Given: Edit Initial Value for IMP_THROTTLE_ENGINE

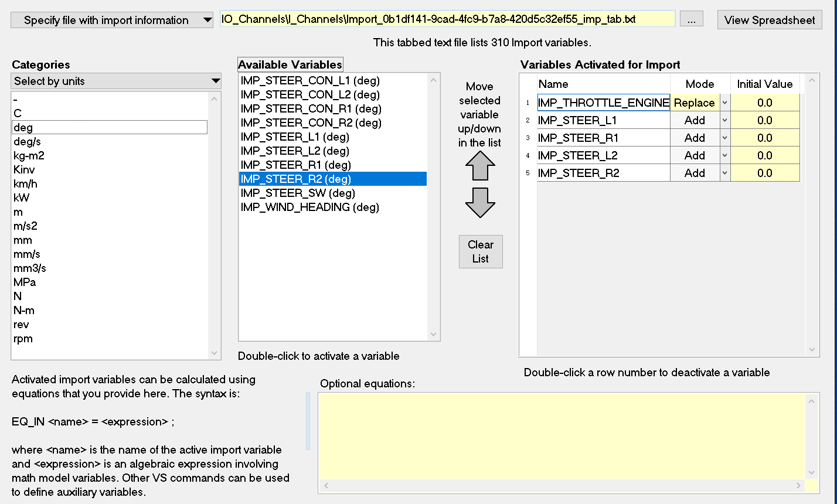Looking at the screenshot, I should (x=765, y=103).
